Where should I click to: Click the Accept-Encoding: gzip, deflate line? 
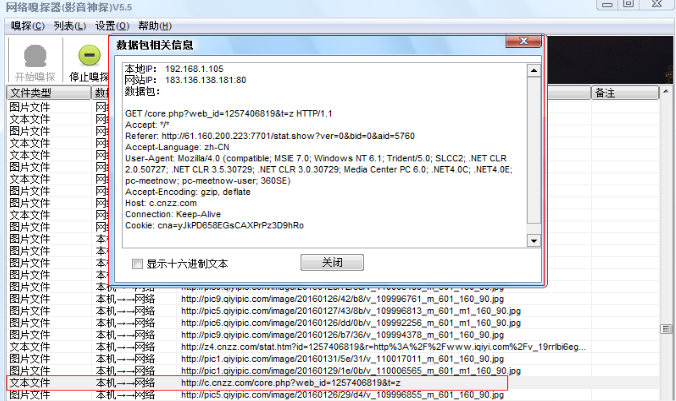188,192
